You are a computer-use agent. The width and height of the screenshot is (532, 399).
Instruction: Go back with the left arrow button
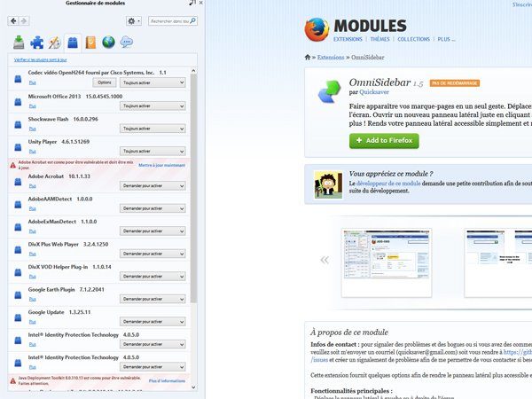[13, 21]
